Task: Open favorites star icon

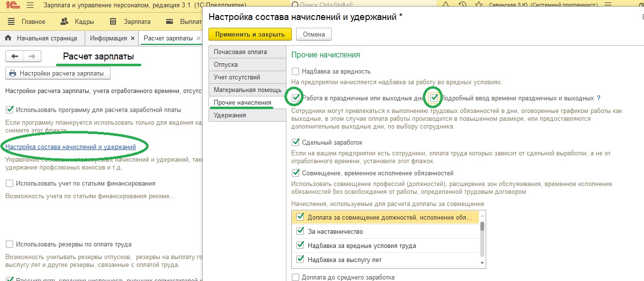Action: tap(479, 5)
